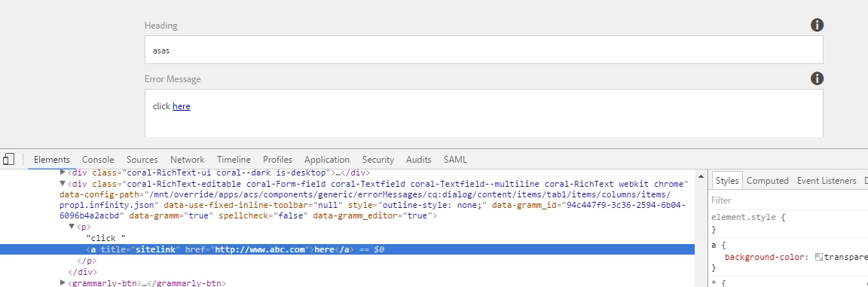Open the Sources tab
This screenshot has width=868, height=287.
tap(142, 159)
